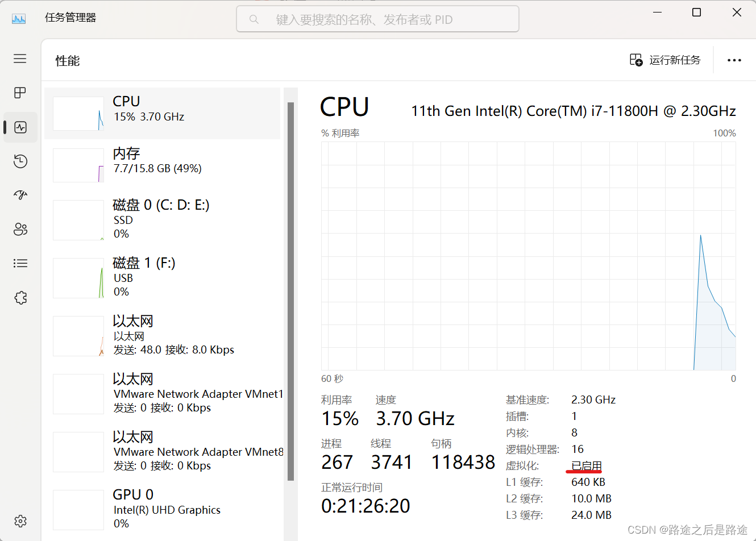Screen dimensions: 756x541
Task: Close the Task Manager window
Action: pyautogui.click(x=737, y=12)
